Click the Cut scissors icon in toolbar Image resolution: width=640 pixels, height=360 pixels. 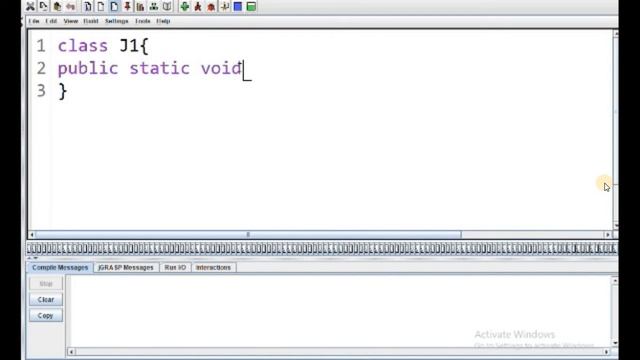[x=30, y=6]
